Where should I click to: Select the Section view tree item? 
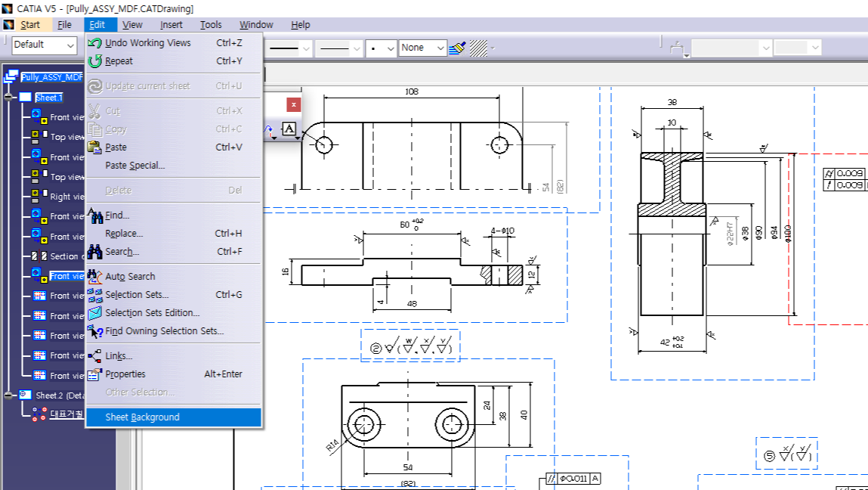click(67, 256)
